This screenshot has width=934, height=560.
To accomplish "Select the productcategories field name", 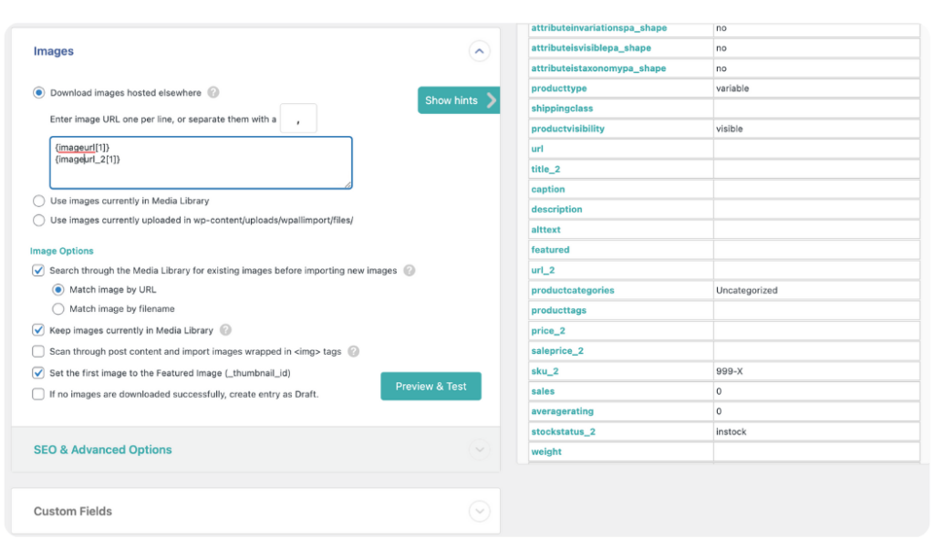I will pyautogui.click(x=573, y=290).
